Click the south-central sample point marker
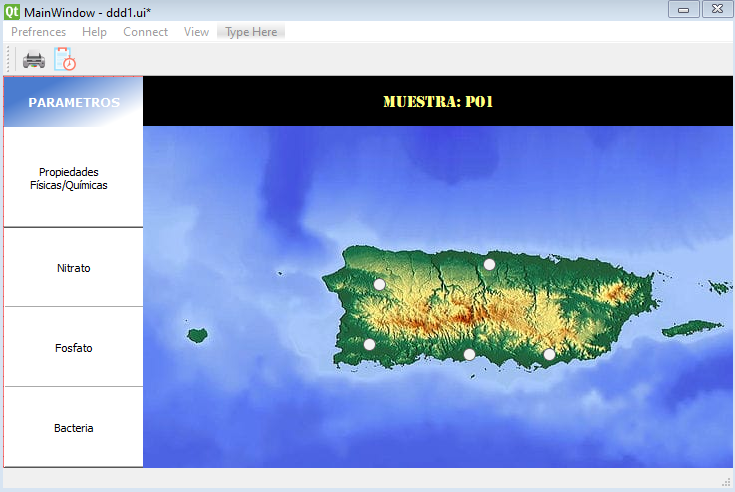Viewport: 735px width, 492px height. point(469,355)
